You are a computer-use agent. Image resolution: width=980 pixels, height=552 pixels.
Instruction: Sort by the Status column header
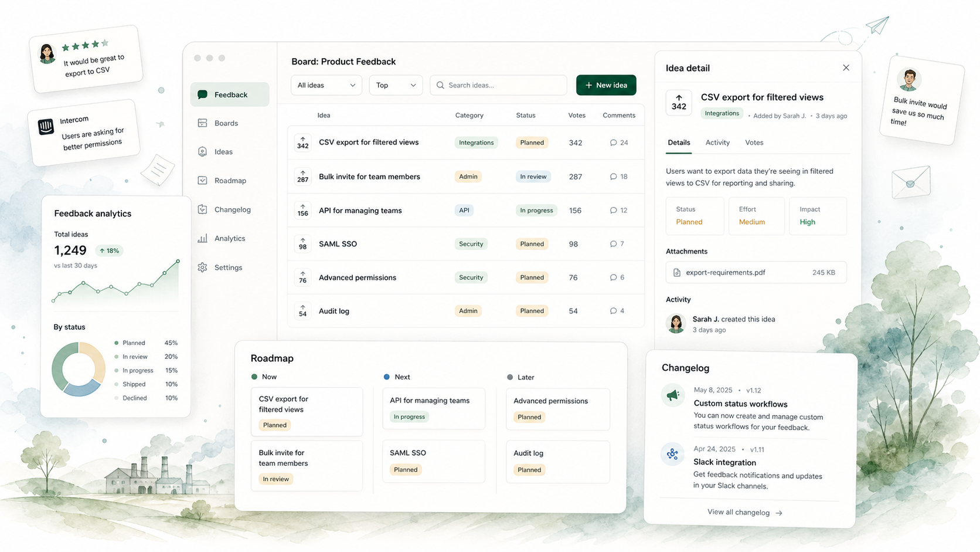coord(526,116)
